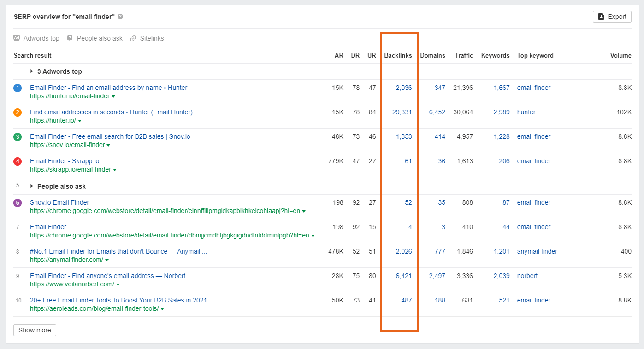644x349 pixels.
Task: Click backlinks value 487
Action: [x=407, y=300]
